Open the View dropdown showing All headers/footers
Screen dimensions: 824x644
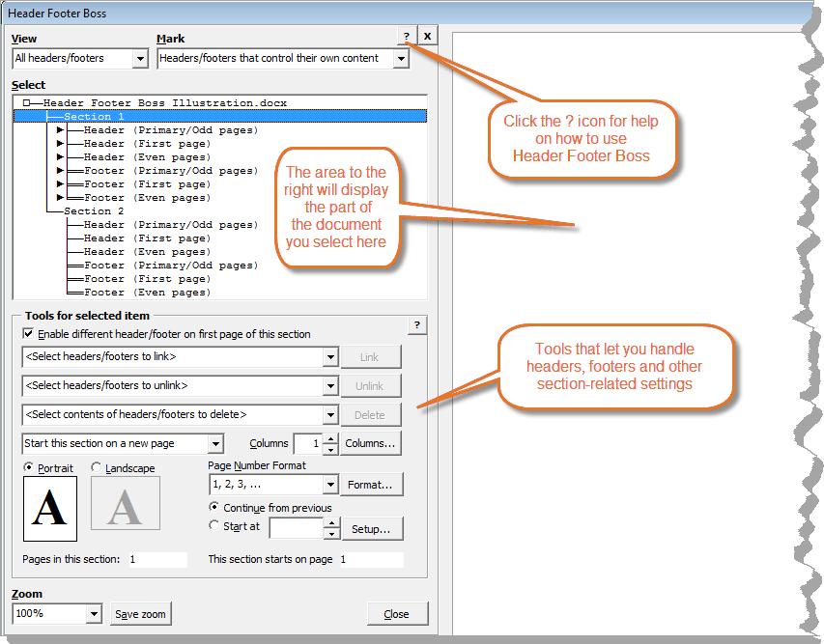(x=141, y=58)
